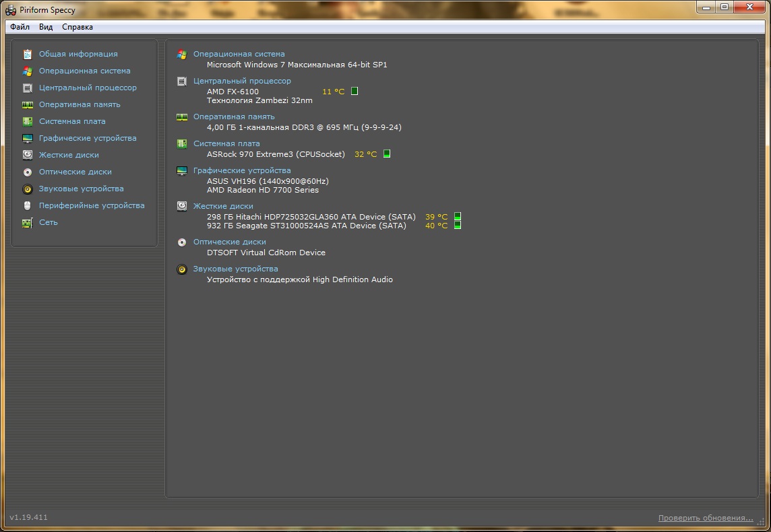
Task: Open Графические устройства in the sidebar
Action: (x=88, y=138)
